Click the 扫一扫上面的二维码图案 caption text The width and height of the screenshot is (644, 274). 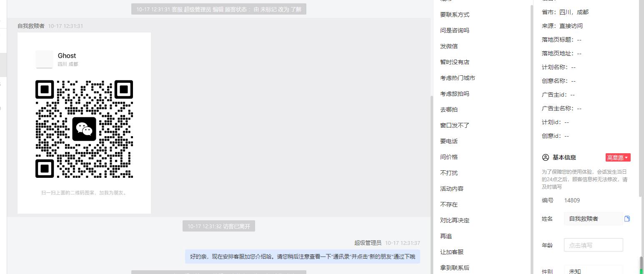click(x=84, y=193)
